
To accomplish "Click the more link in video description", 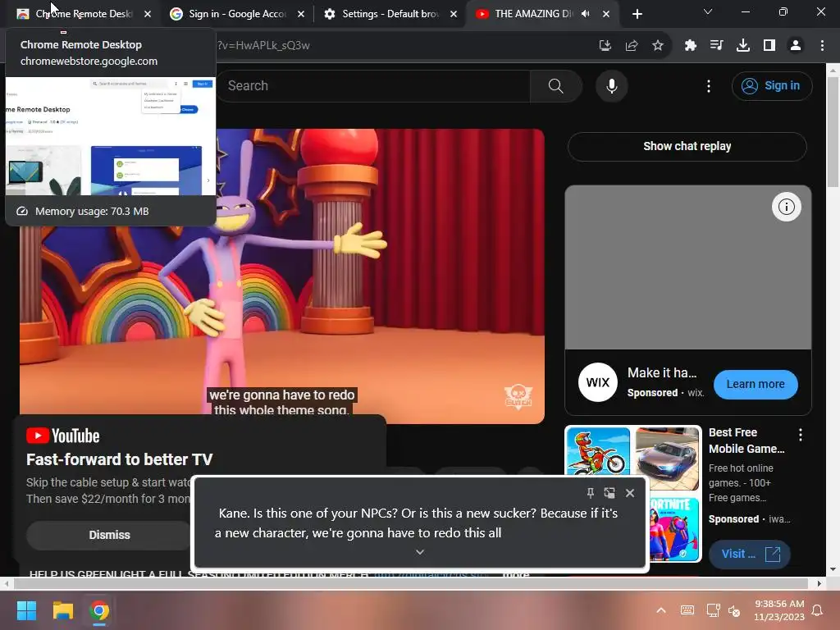I will click(x=517, y=573).
